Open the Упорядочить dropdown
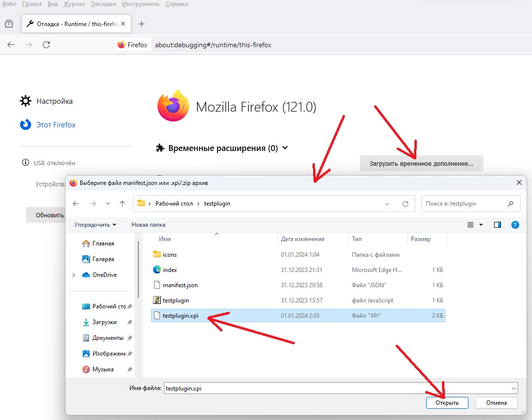 [x=95, y=225]
